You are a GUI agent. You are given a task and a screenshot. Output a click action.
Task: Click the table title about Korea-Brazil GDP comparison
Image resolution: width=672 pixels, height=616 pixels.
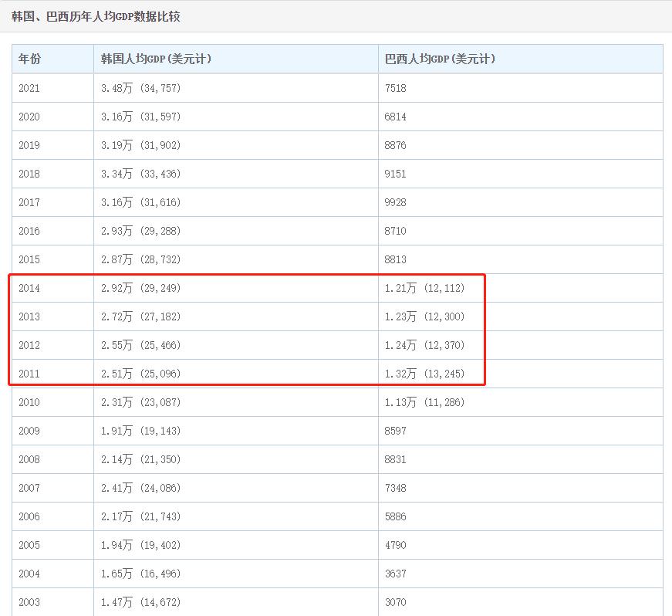point(96,16)
